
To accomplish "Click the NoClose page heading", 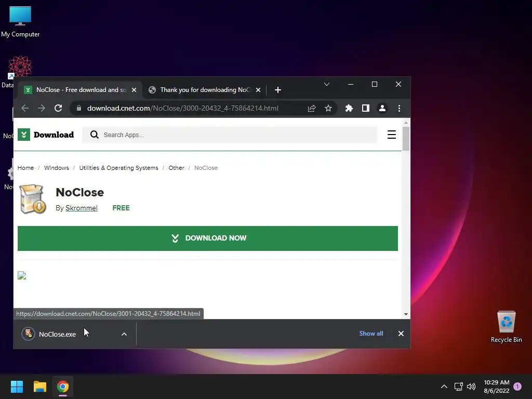I will pyautogui.click(x=79, y=192).
